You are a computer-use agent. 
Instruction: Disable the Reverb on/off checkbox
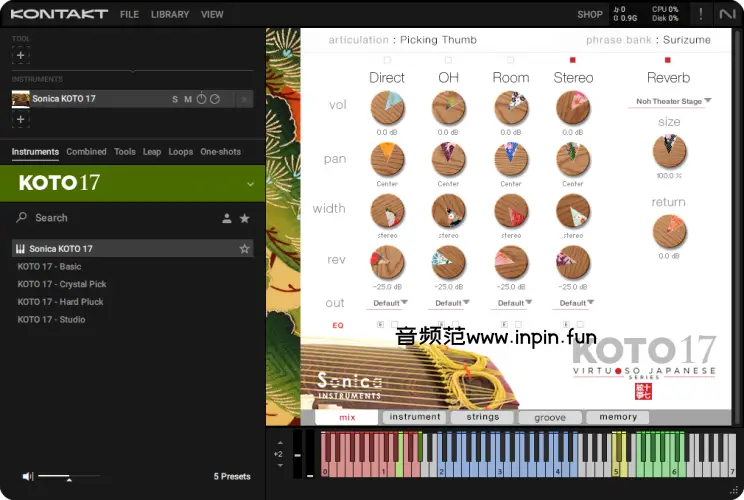[x=668, y=60]
